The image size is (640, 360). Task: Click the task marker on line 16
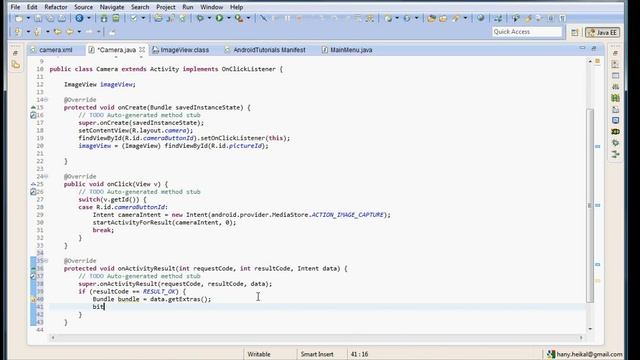pyautogui.click(x=33, y=116)
